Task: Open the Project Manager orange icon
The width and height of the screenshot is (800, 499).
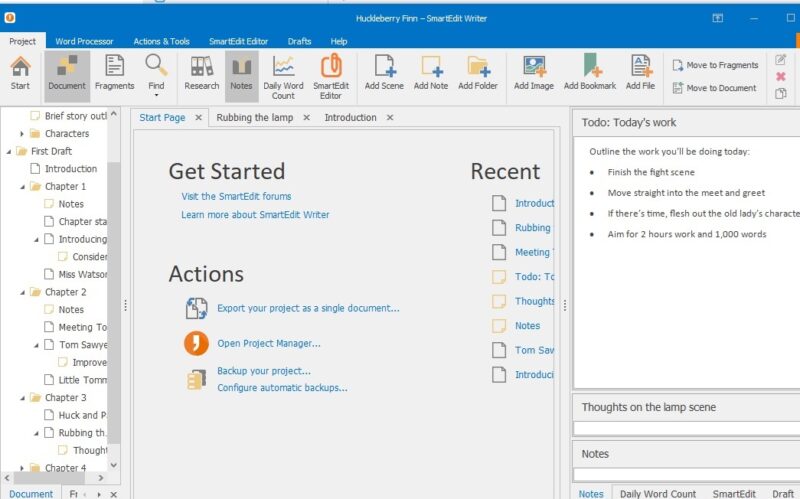Action: coord(196,343)
